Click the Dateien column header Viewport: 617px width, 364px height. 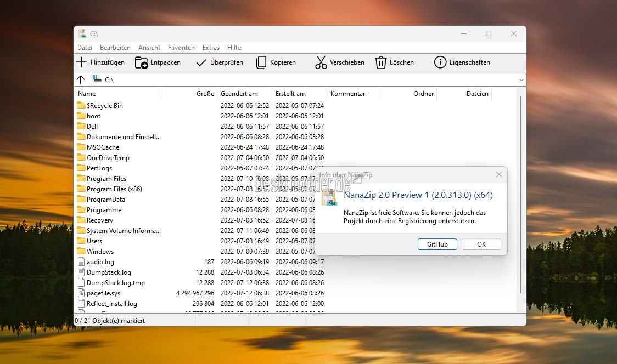[x=464, y=94]
